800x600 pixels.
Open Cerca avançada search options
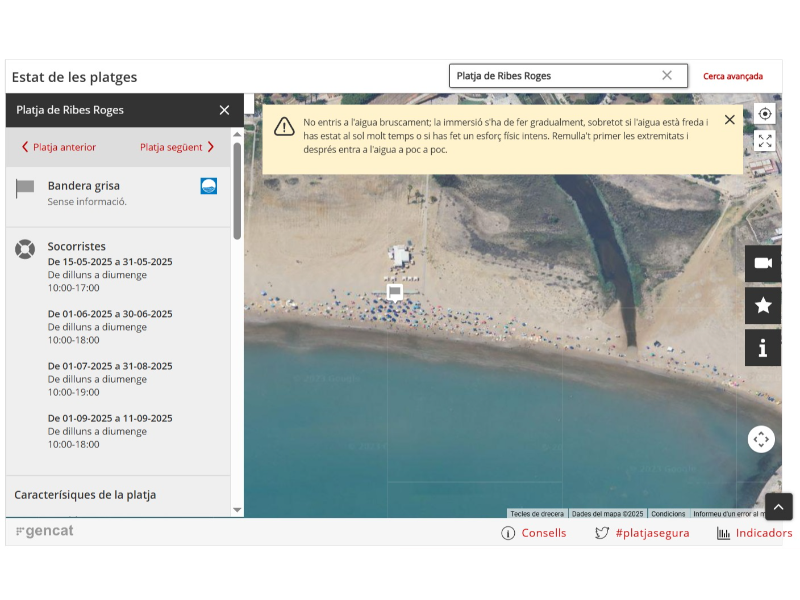732,76
